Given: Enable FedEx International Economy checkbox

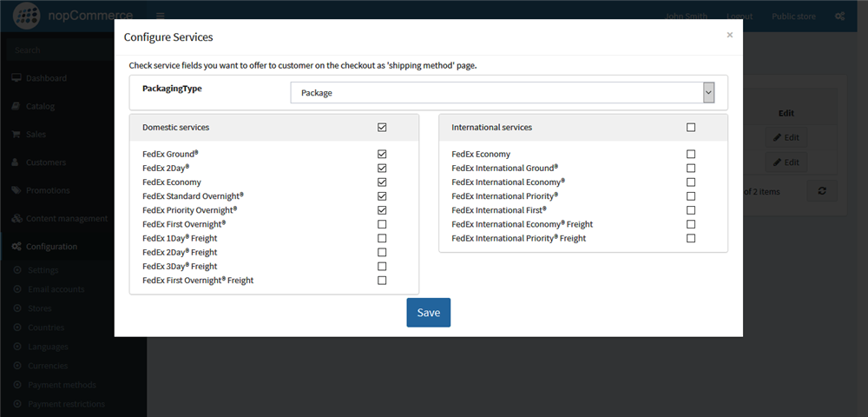Looking at the screenshot, I should (691, 182).
